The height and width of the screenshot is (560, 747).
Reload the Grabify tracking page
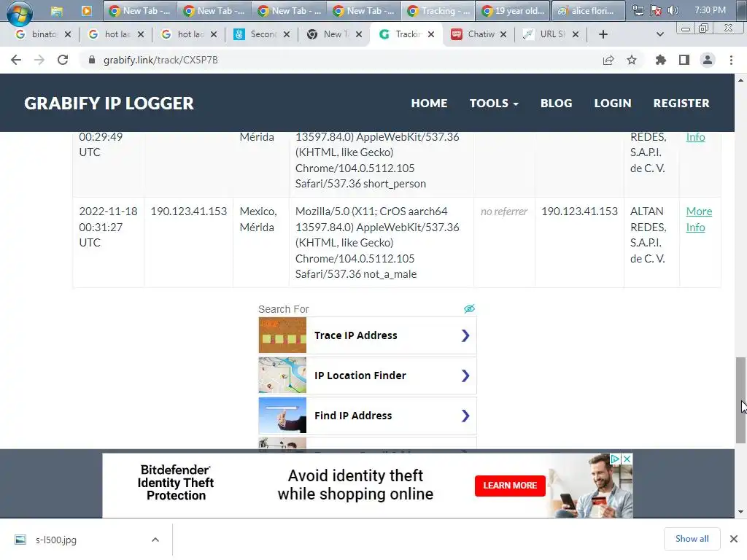(63, 60)
